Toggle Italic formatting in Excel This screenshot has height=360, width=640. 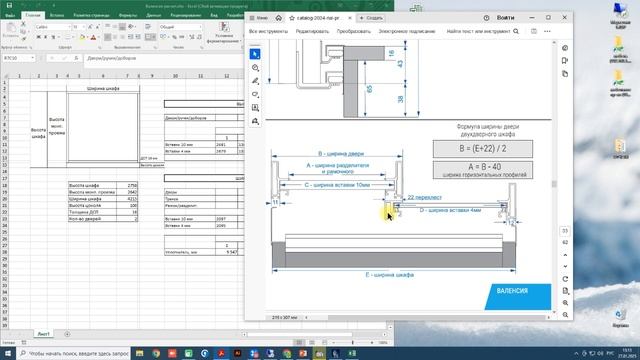tap(45, 38)
